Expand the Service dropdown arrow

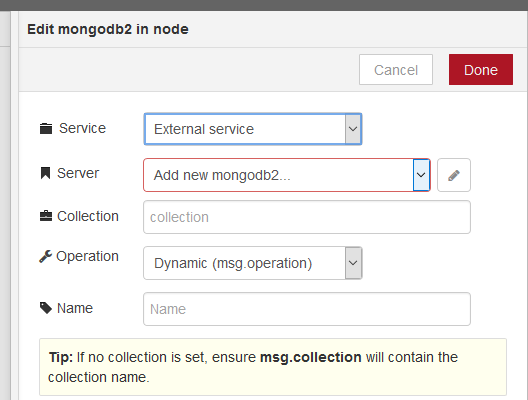tap(353, 129)
